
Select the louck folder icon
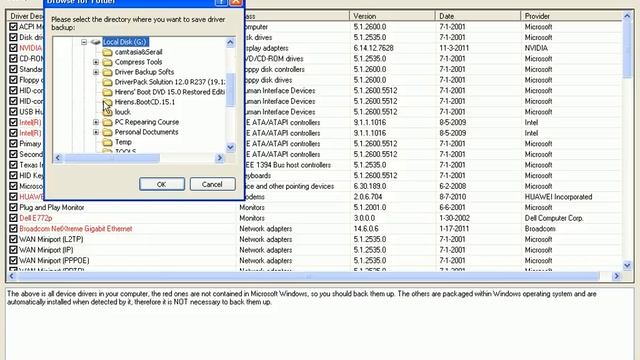pos(107,112)
